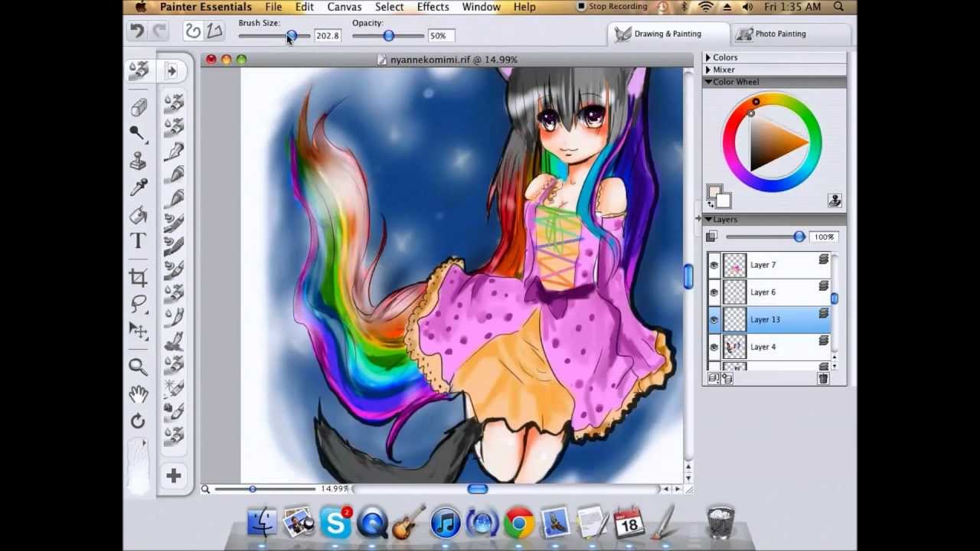This screenshot has height=551, width=980.
Task: Select the Rubber Stamp tool
Action: tap(139, 160)
